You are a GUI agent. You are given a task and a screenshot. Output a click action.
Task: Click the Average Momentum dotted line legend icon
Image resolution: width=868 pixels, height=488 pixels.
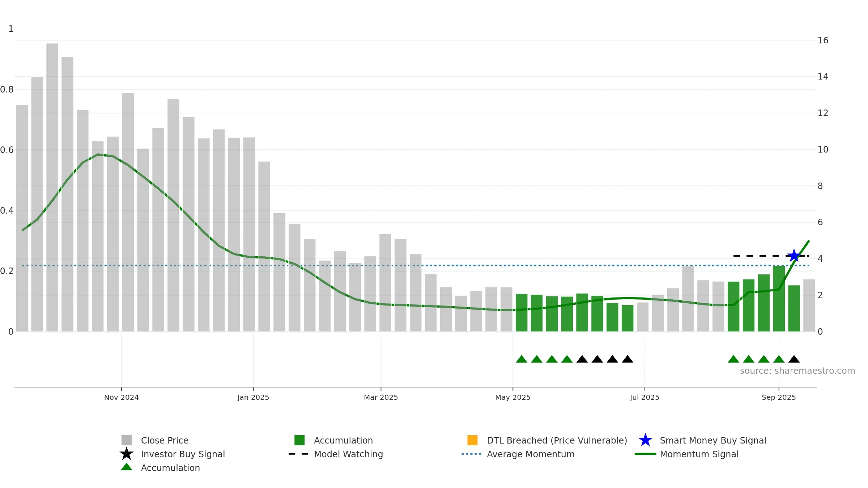pyautogui.click(x=472, y=454)
